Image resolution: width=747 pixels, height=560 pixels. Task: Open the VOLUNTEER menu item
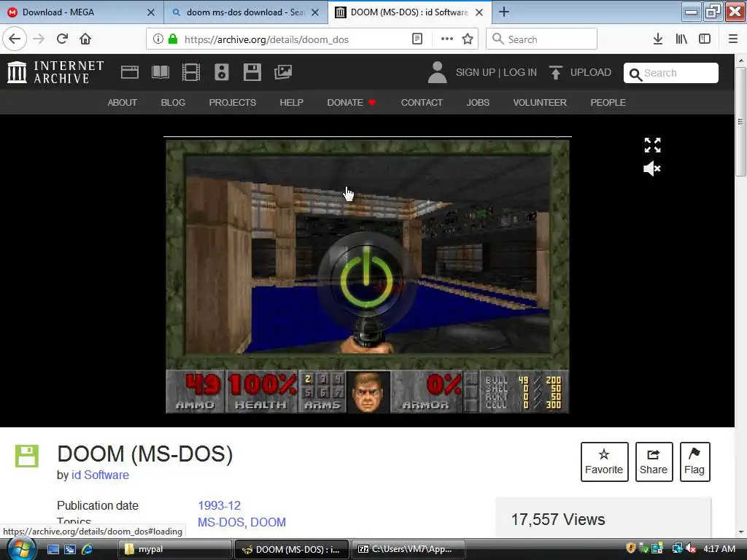[540, 102]
